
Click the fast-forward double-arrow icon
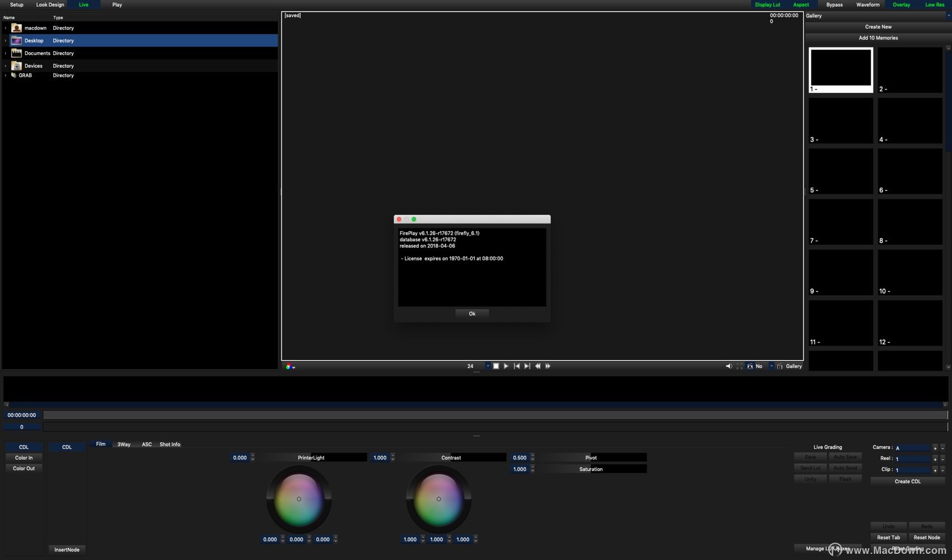tap(548, 366)
